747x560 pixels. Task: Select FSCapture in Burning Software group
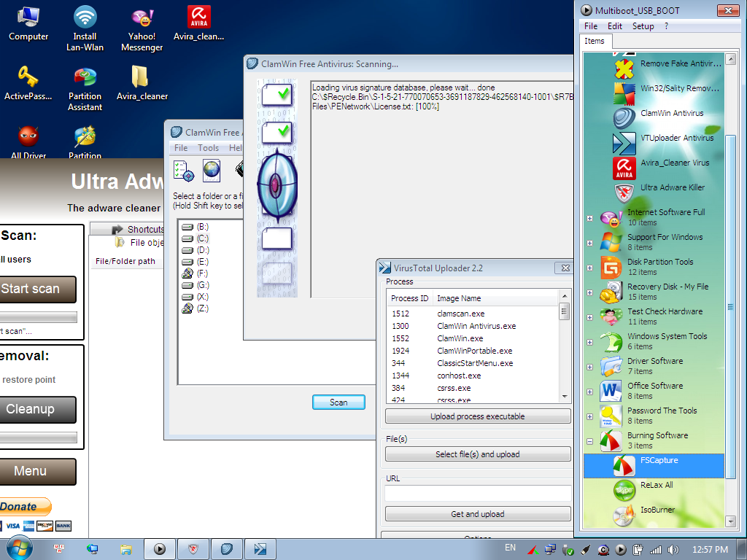point(654,466)
